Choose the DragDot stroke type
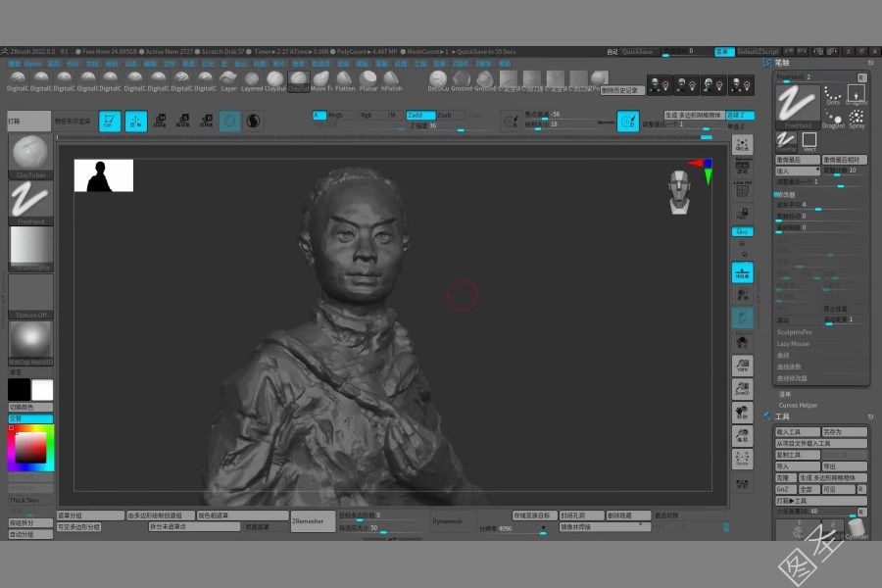Viewport: 882px width, 588px height. tap(833, 120)
